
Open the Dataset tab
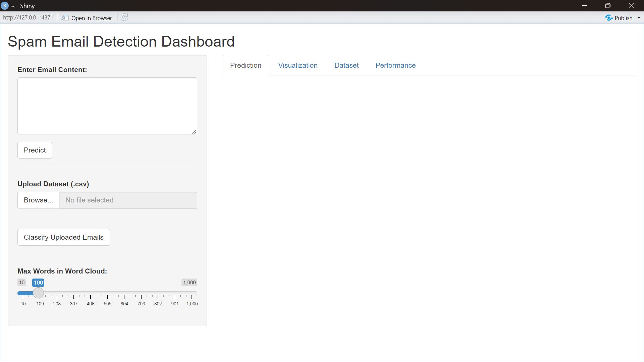pos(346,65)
